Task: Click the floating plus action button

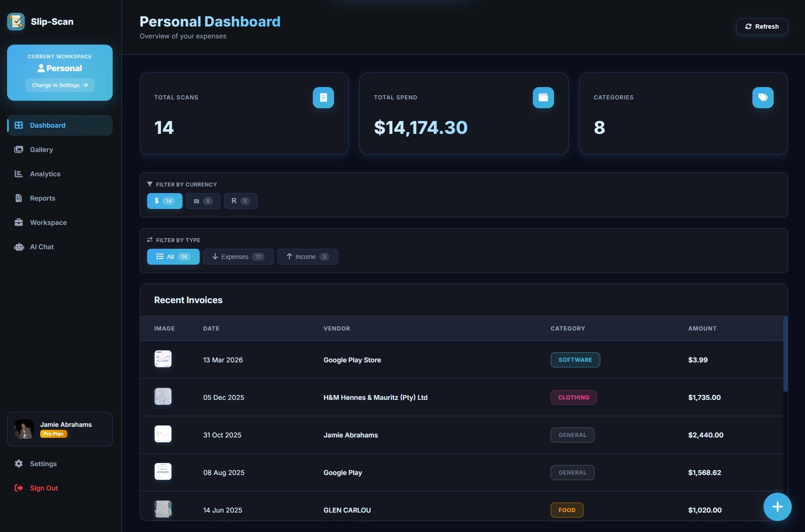Action: click(x=777, y=507)
